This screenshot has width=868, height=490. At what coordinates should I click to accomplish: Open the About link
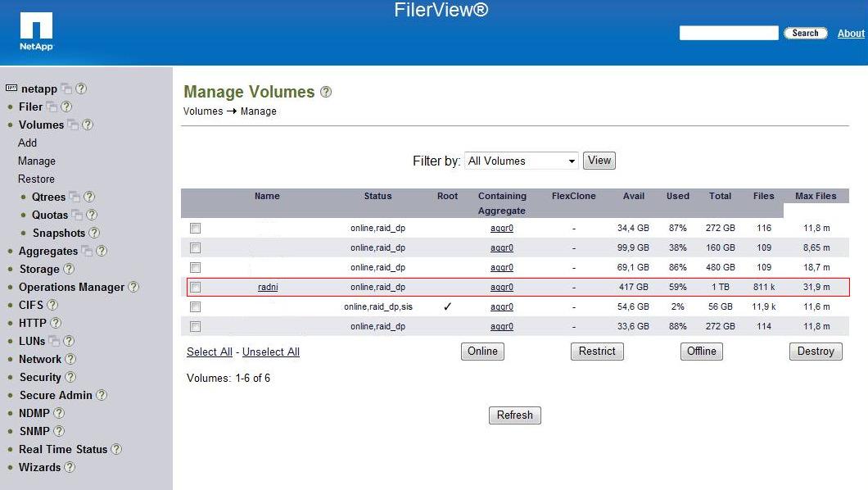coord(851,34)
